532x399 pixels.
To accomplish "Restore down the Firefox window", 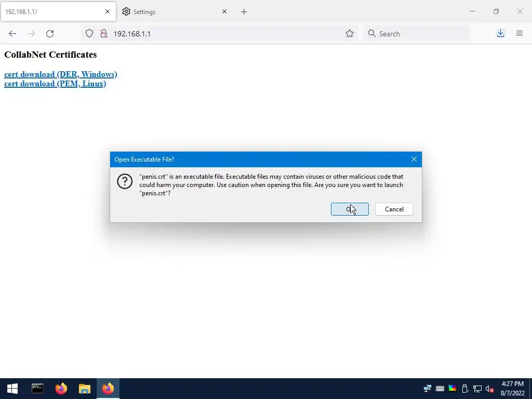I will click(x=496, y=11).
